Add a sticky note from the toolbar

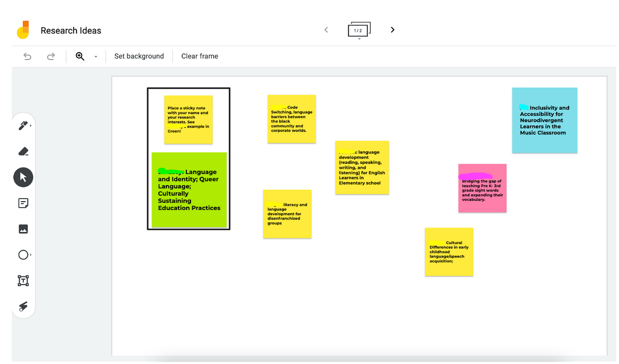23,203
